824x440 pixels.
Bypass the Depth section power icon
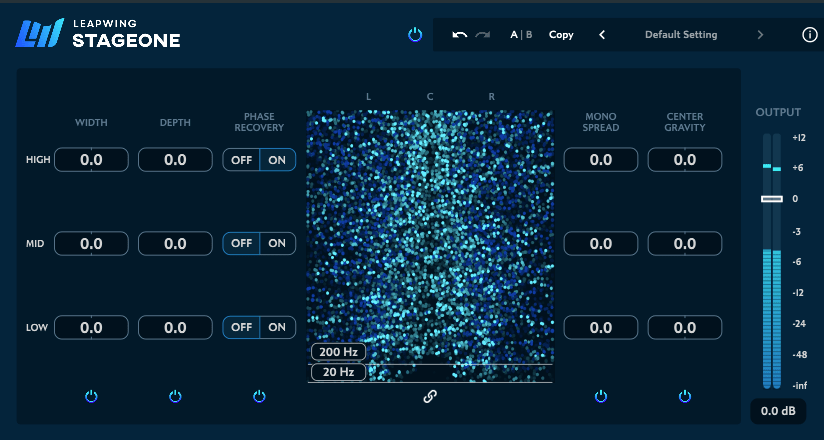[175, 396]
